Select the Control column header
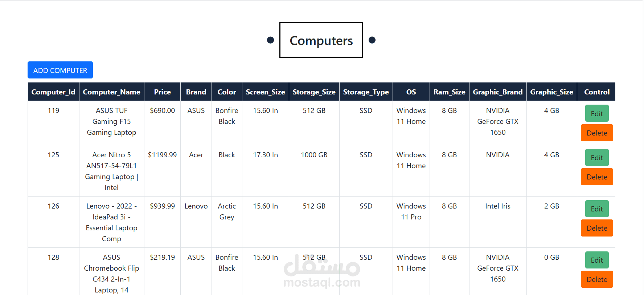 (597, 92)
